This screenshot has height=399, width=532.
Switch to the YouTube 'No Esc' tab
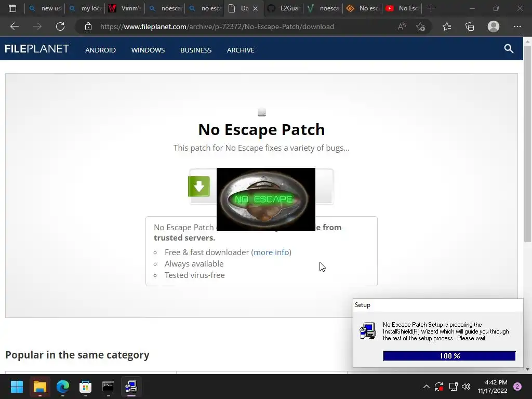pyautogui.click(x=403, y=8)
